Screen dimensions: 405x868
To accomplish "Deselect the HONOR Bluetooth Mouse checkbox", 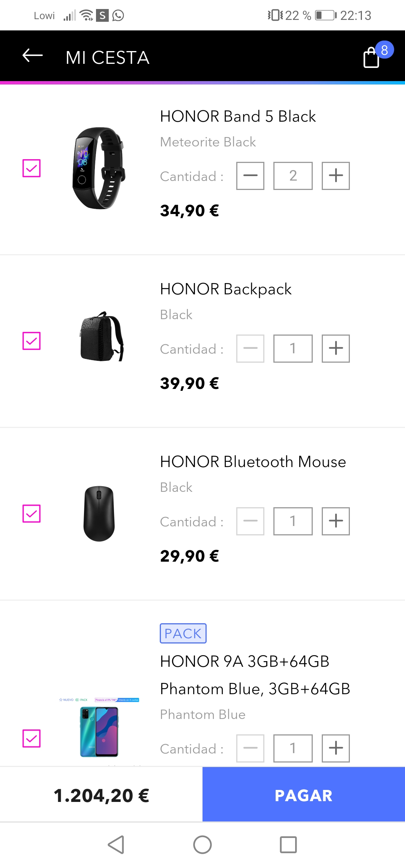I will [31, 514].
